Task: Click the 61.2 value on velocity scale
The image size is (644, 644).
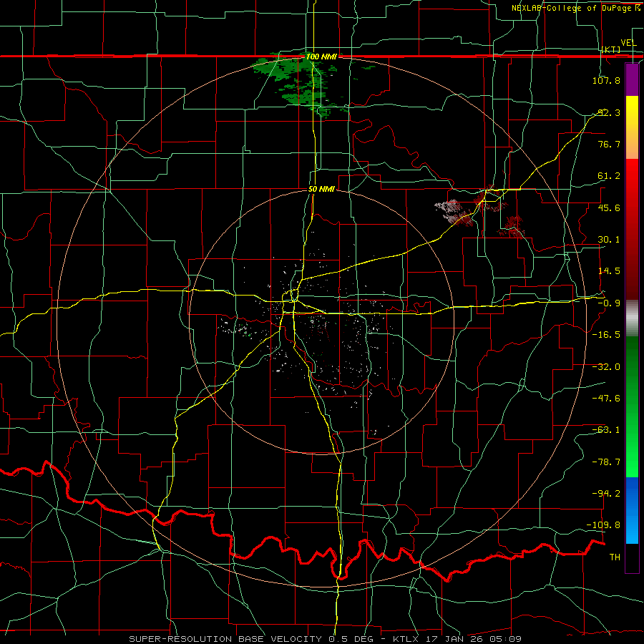Action: (609, 176)
